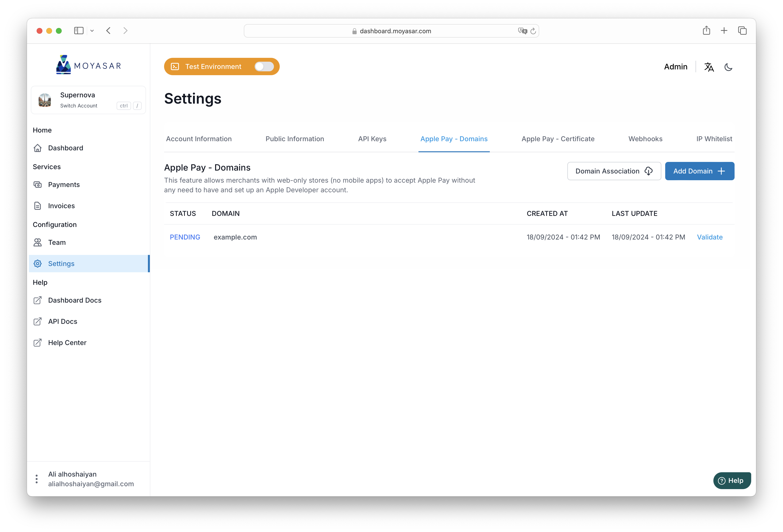Open the three-dot menu next to Ali alhoshaiyan

tap(36, 479)
